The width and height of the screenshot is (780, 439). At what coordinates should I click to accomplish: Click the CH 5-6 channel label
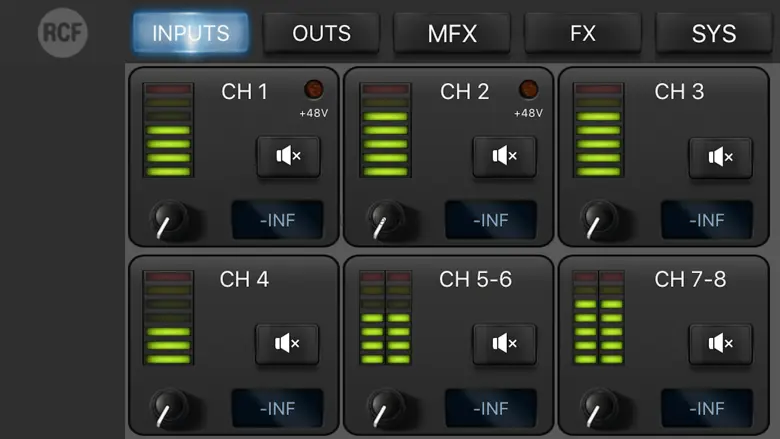point(475,279)
